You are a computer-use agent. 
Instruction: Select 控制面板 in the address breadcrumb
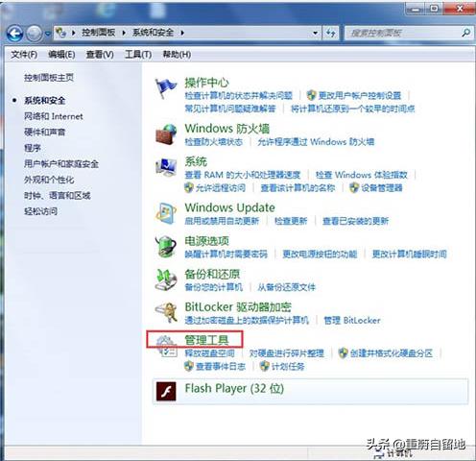[98, 33]
